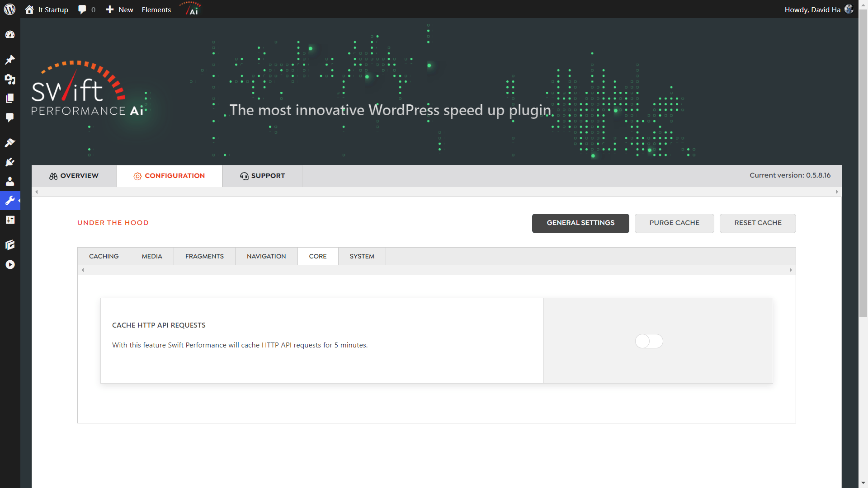Click the Swift Performance AI logo
The height and width of the screenshot is (488, 868).
[x=88, y=89]
